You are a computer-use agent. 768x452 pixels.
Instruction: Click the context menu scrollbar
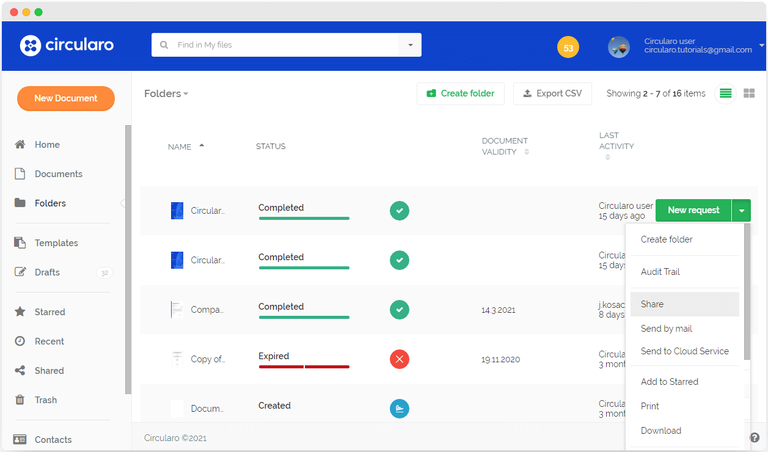(746, 292)
